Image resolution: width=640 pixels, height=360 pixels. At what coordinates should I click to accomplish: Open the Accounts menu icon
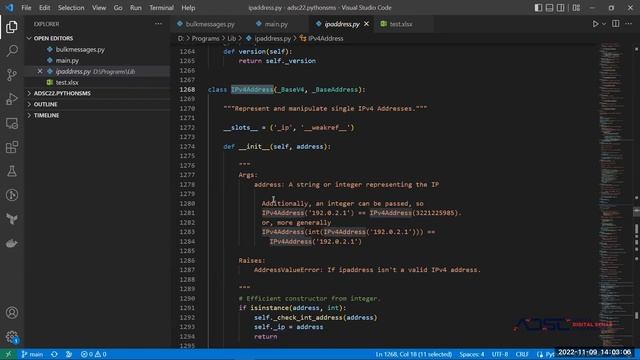[x=12, y=313]
